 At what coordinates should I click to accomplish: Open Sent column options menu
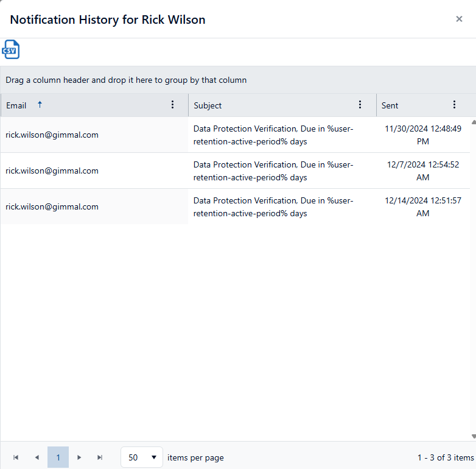[454, 105]
